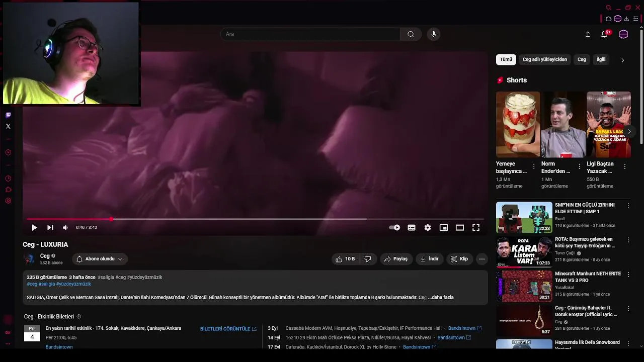
Task: Open the browser profile avatar in toolbar
Action: coord(618,19)
